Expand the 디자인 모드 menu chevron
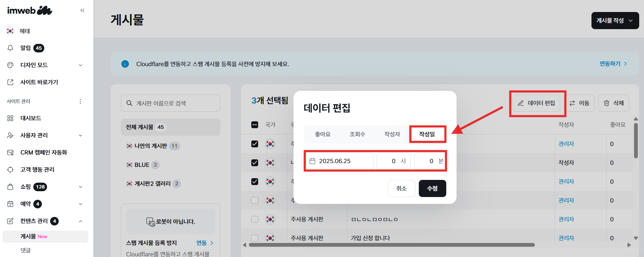644x257 pixels. coord(81,65)
